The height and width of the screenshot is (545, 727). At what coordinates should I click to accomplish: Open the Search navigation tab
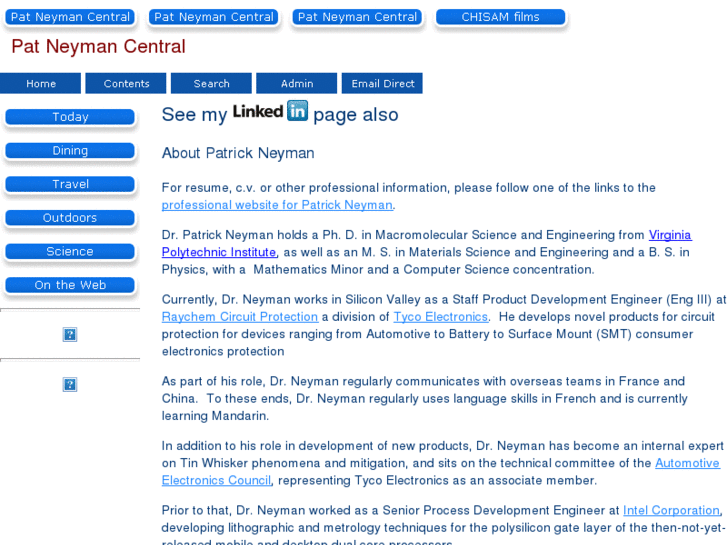click(x=211, y=83)
